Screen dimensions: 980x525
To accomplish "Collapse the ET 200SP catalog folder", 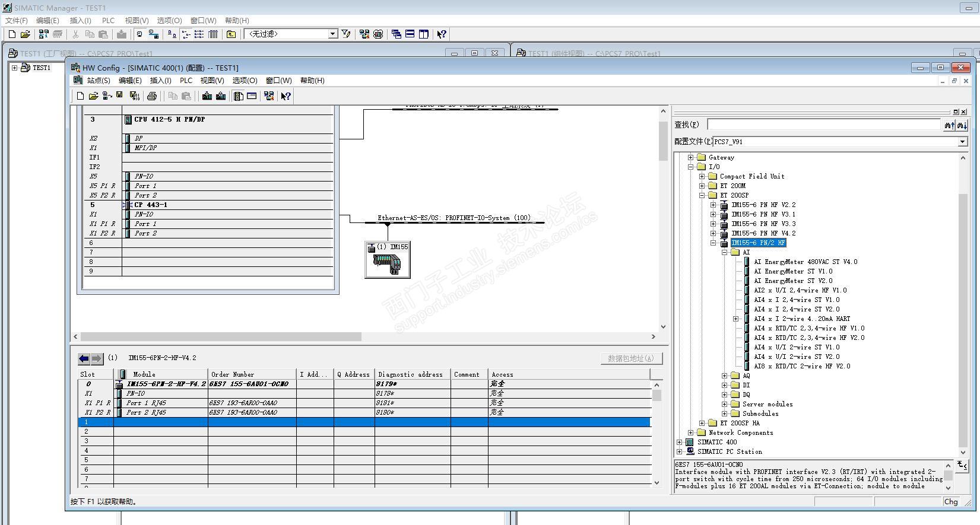I will pyautogui.click(x=702, y=195).
